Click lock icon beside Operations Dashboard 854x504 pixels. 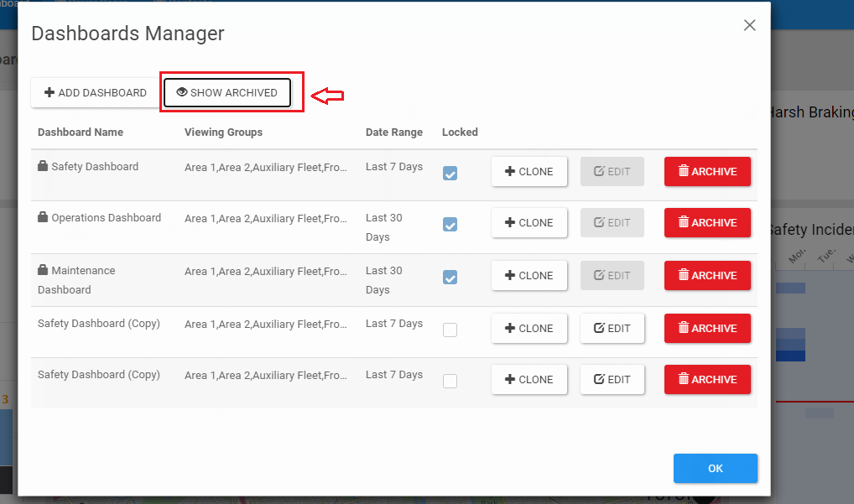point(43,216)
